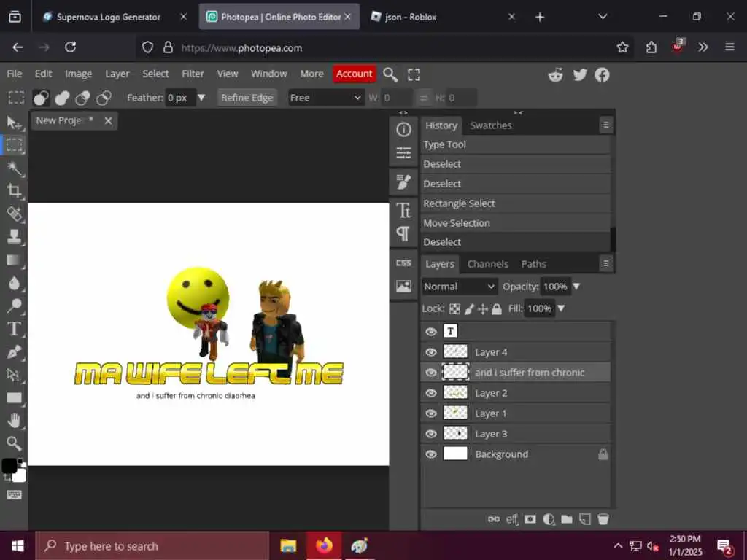747x560 pixels.
Task: Delete layer with trash icon
Action: [603, 519]
